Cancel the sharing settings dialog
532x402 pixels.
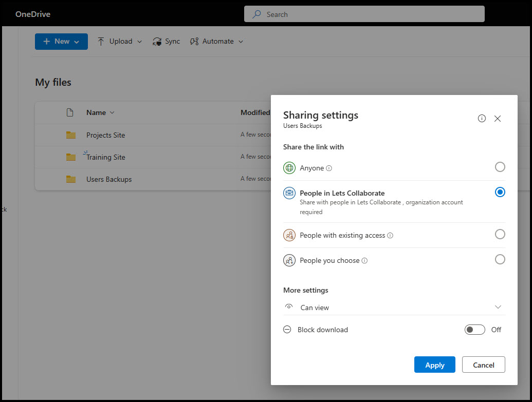[483, 365]
